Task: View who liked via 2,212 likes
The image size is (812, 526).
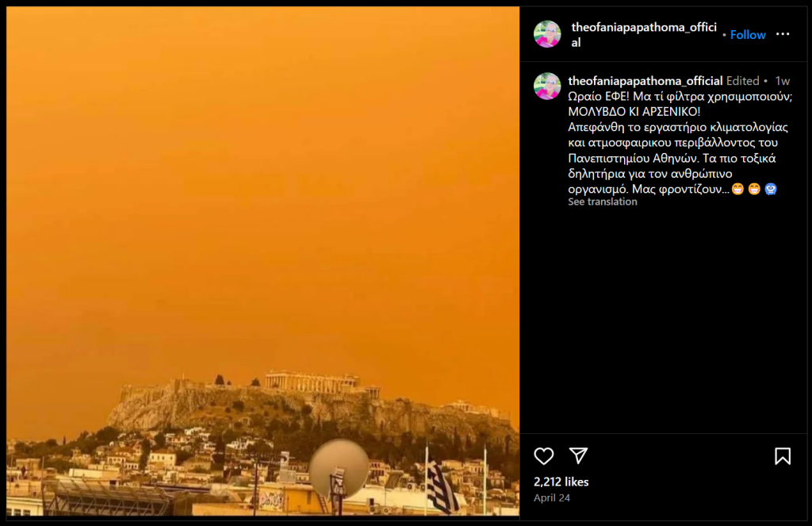Action: point(561,482)
